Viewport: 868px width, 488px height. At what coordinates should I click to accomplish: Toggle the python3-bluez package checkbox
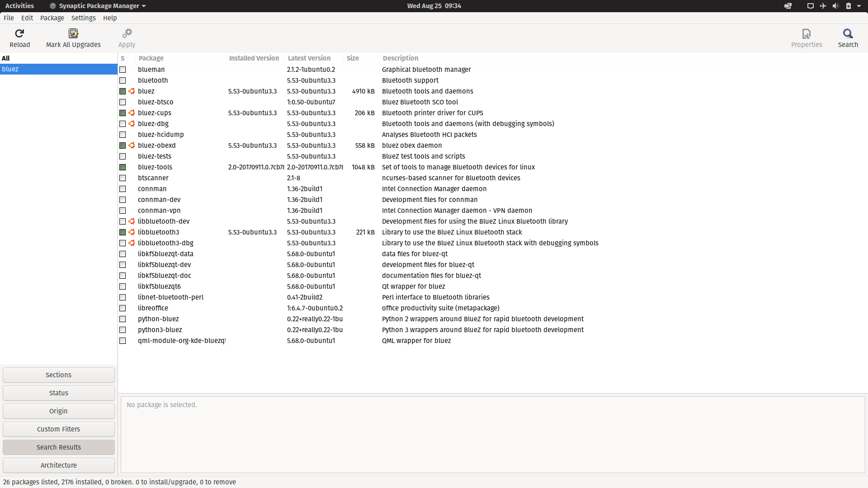[x=123, y=330]
